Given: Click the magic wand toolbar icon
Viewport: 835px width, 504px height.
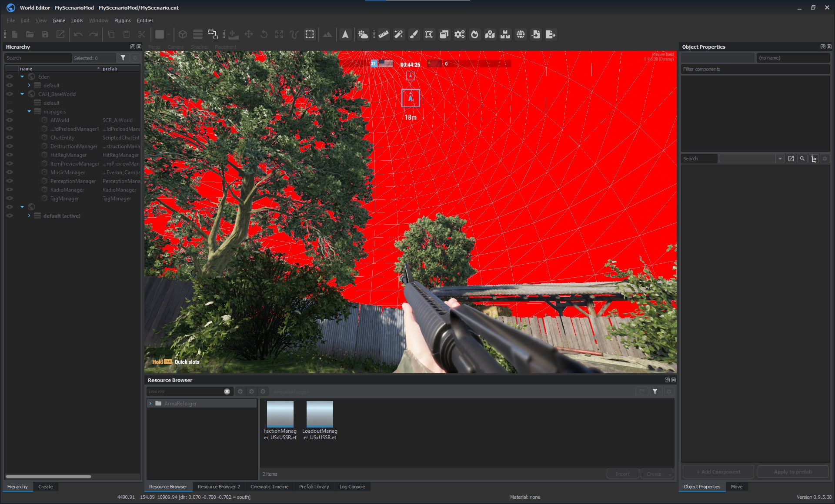Looking at the screenshot, I should [x=398, y=35].
